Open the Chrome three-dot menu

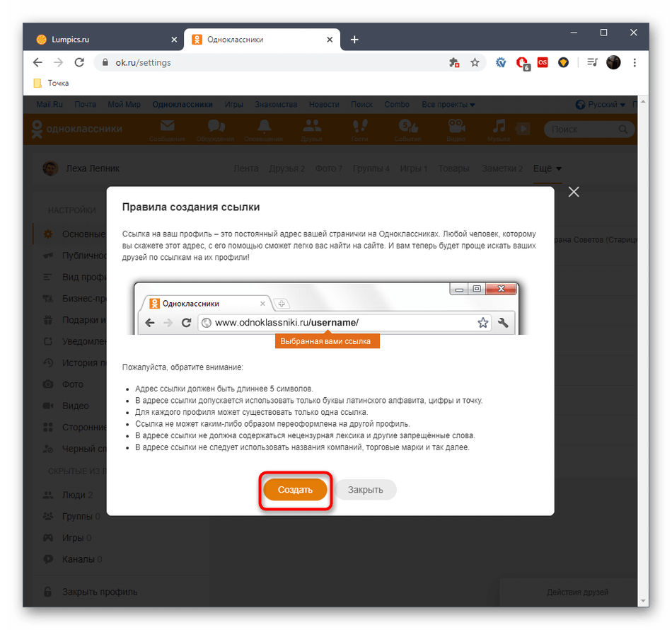[x=635, y=62]
